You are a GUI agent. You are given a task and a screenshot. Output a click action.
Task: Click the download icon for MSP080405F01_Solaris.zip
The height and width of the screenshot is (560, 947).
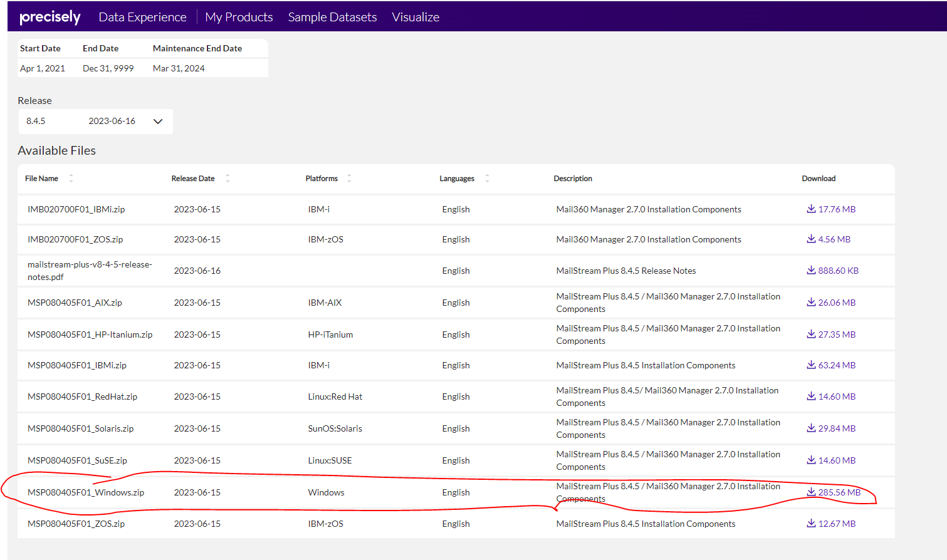(811, 428)
